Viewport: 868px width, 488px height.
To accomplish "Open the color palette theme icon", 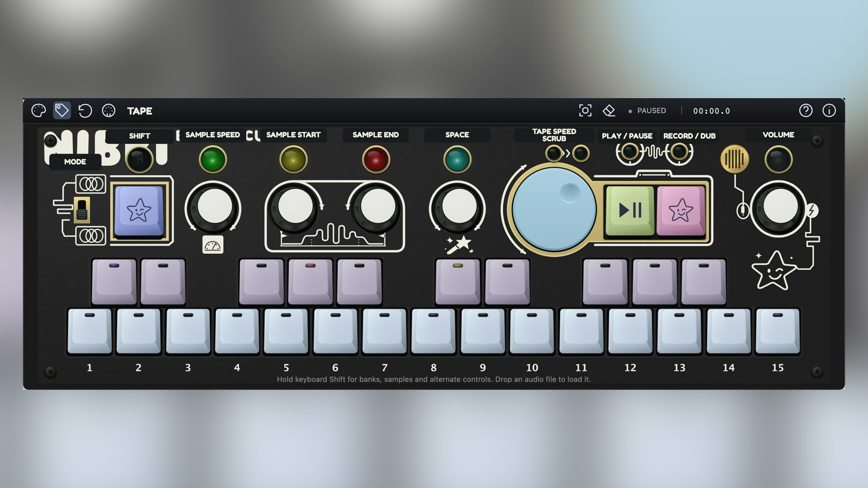I will 39,111.
